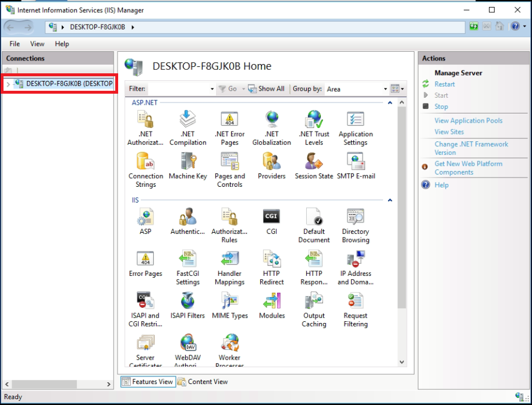532x405 pixels.
Task: Switch to Content View tab
Action: point(203,382)
